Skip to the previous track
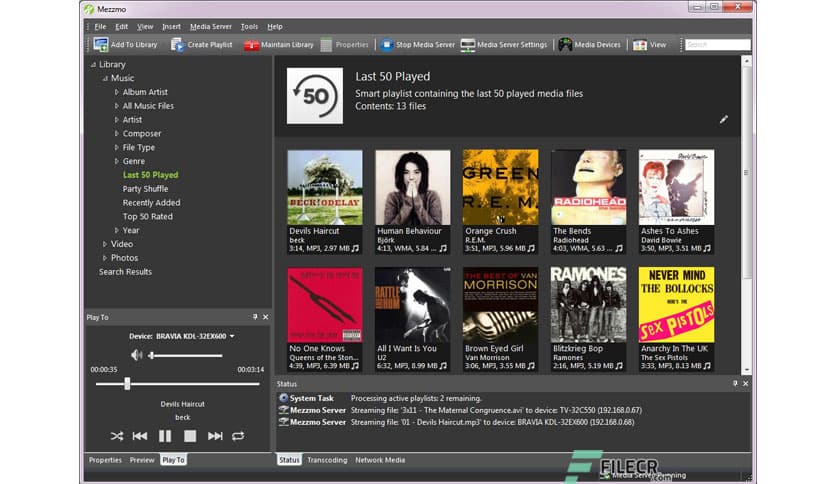The width and height of the screenshot is (836, 484). click(x=140, y=436)
